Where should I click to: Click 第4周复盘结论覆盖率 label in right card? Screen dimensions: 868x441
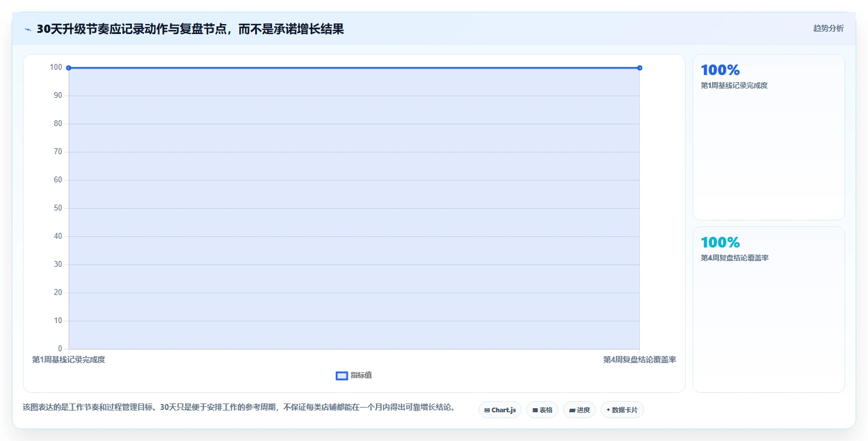[734, 258]
